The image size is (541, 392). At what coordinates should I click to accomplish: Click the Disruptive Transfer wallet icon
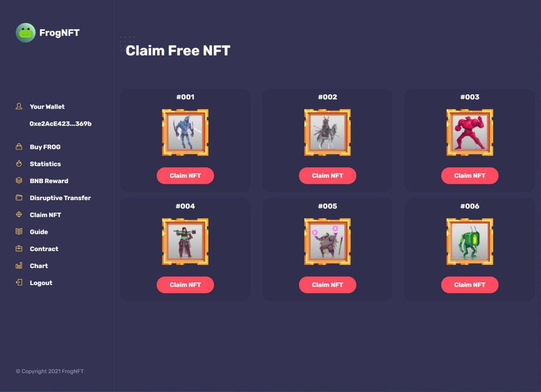coord(19,197)
